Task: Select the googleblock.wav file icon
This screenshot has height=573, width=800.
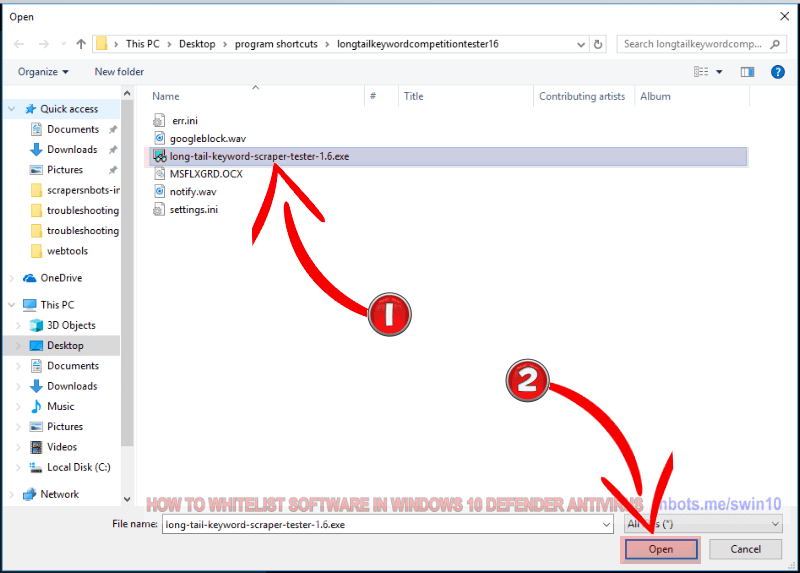Action: pos(160,138)
